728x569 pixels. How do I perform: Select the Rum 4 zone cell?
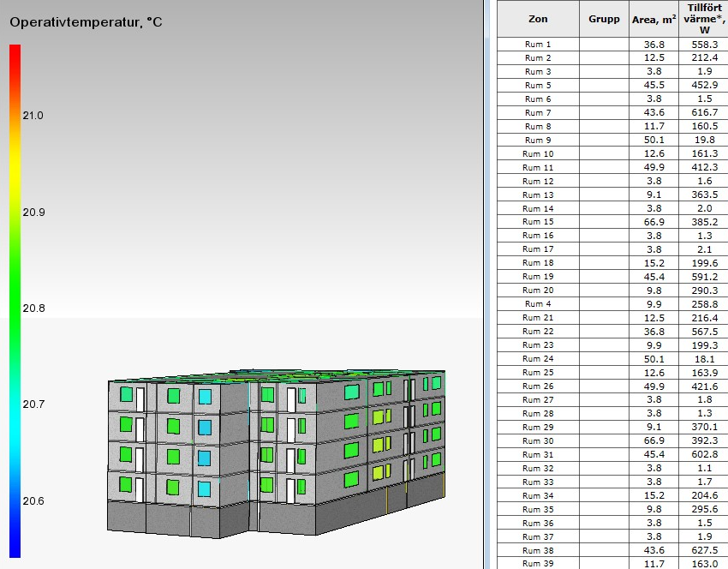[x=538, y=304]
